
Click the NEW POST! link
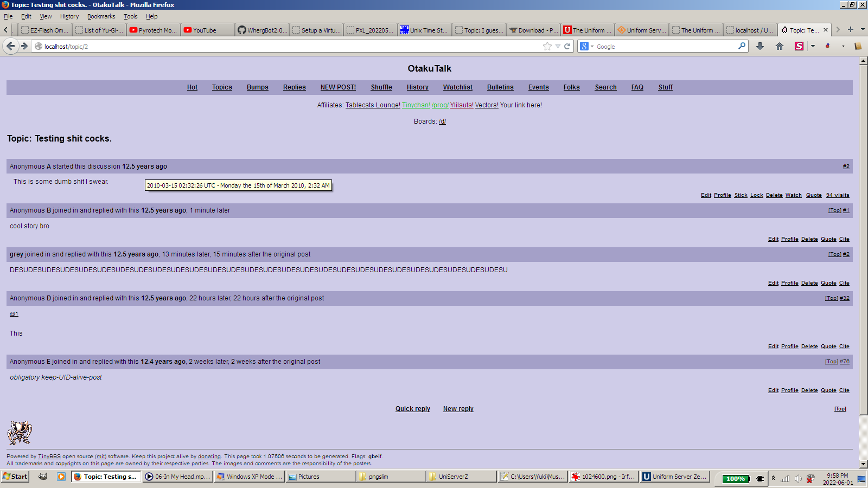pos(338,87)
